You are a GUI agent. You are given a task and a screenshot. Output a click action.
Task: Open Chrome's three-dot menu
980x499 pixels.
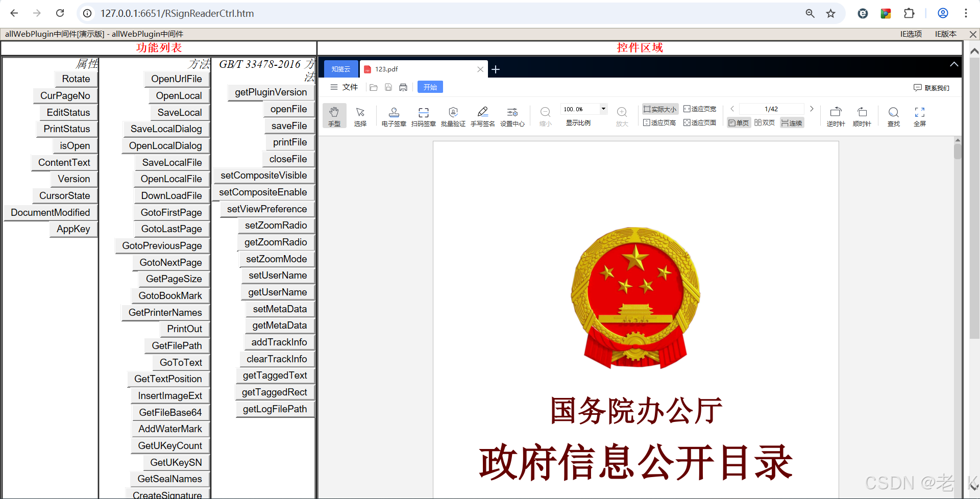click(x=966, y=13)
